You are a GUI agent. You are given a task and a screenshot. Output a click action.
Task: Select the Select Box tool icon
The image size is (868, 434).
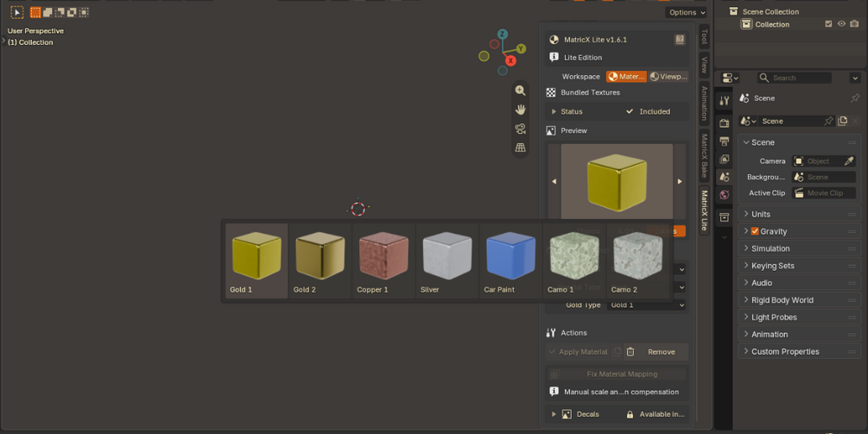(x=17, y=12)
